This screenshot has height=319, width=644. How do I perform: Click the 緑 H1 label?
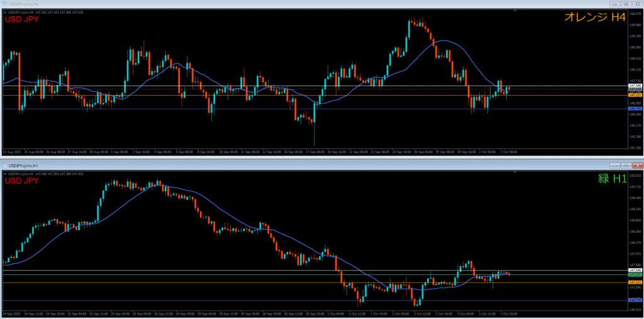coord(612,179)
